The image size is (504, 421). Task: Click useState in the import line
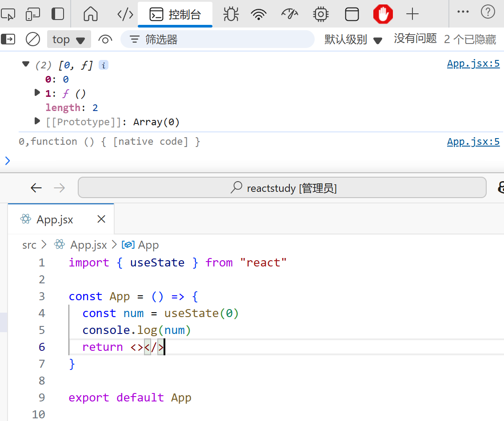157,263
